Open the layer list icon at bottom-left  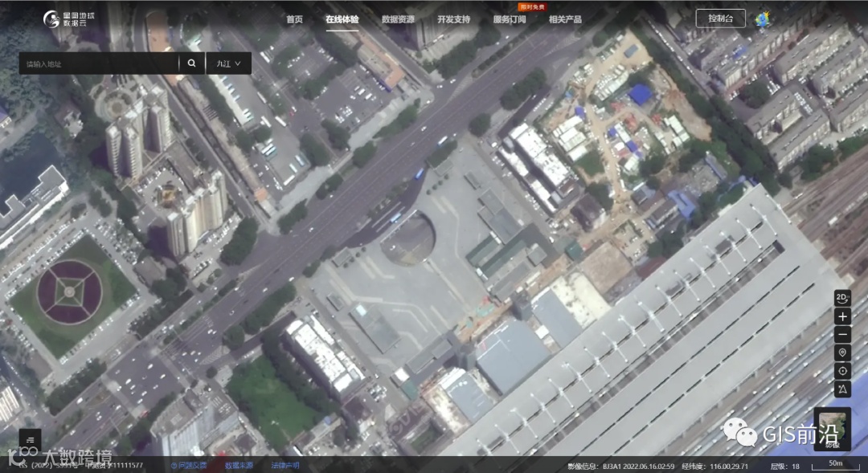[30, 440]
